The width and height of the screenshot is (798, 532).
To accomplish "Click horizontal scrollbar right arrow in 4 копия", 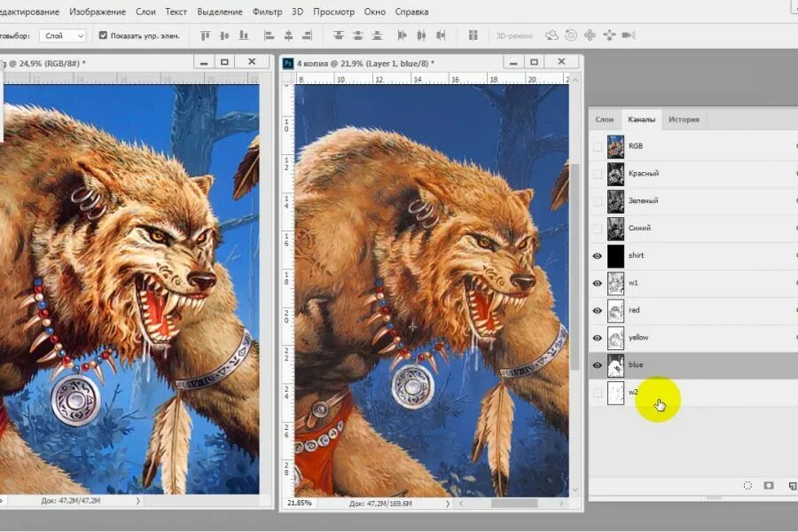I will pyautogui.click(x=561, y=504).
